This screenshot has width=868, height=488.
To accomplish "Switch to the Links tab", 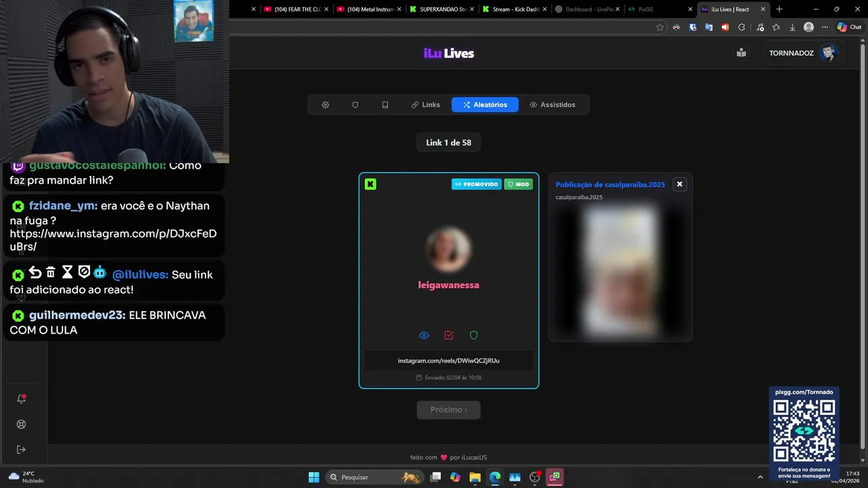I will click(426, 105).
